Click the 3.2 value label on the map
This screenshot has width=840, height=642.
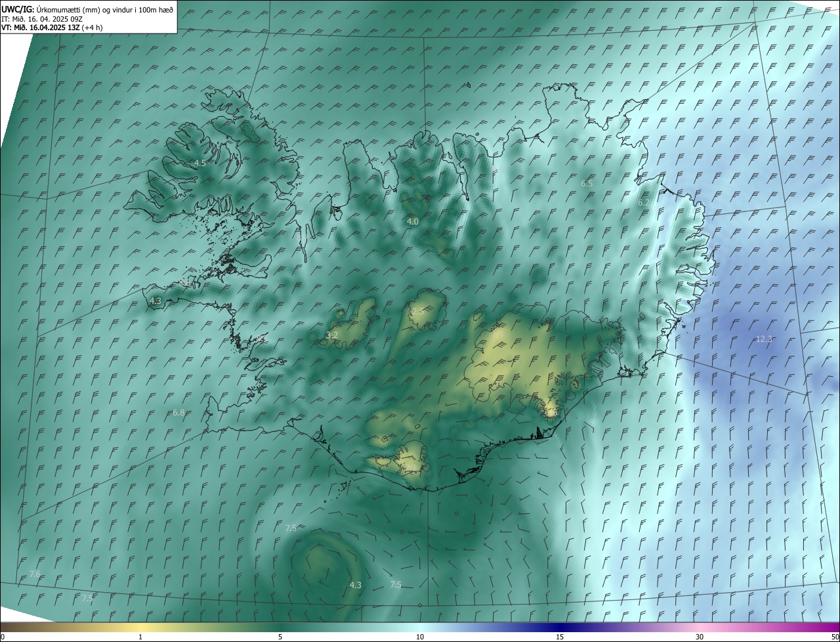[332, 335]
